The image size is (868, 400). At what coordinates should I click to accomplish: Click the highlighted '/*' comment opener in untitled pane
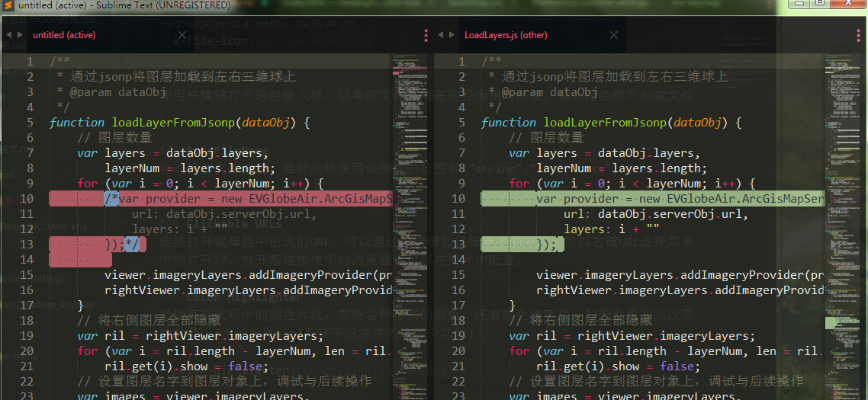(111, 199)
